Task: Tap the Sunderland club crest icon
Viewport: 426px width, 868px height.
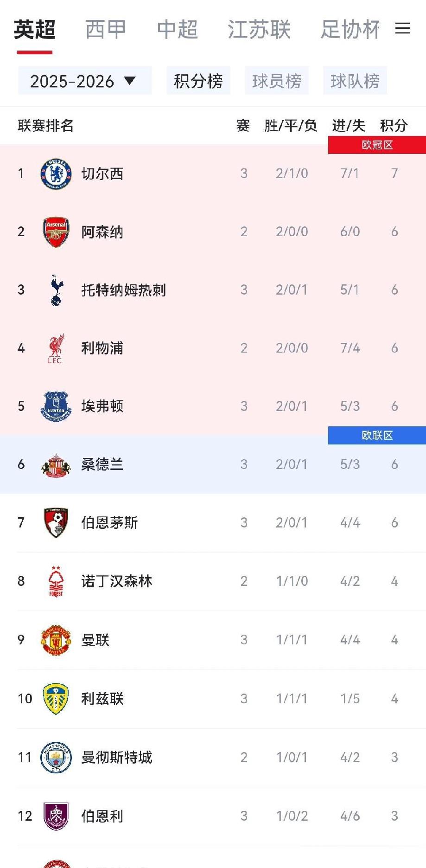Action: tap(56, 464)
